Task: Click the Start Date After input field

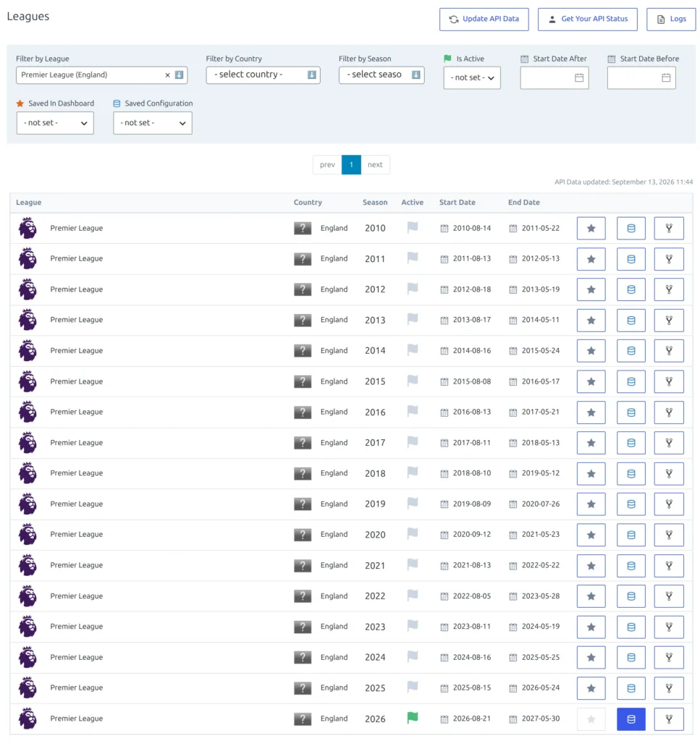Action: click(x=554, y=77)
